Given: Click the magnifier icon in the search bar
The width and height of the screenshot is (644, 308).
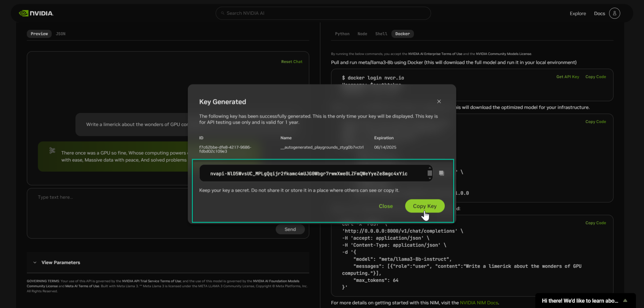Looking at the screenshot, I should click(x=222, y=13).
